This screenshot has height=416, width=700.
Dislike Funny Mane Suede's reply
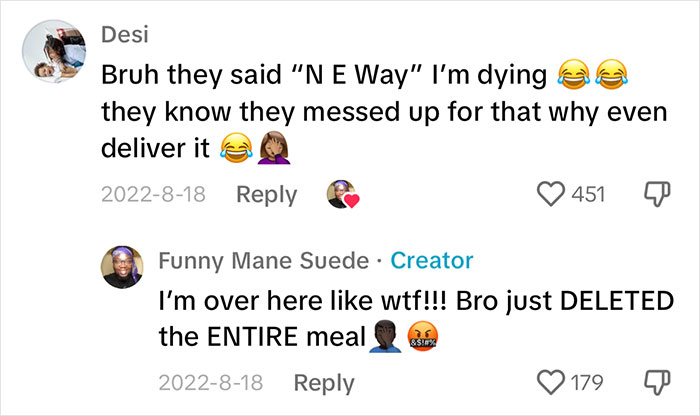click(x=655, y=382)
